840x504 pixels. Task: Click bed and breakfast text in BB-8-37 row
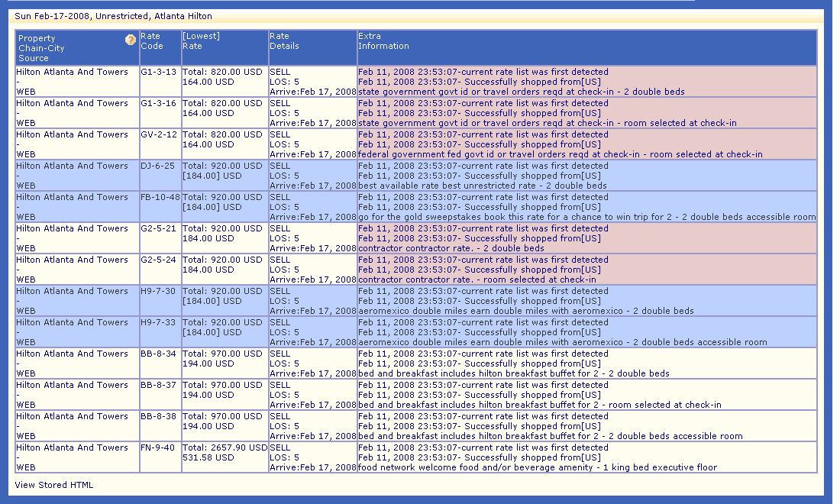pyautogui.click(x=539, y=405)
